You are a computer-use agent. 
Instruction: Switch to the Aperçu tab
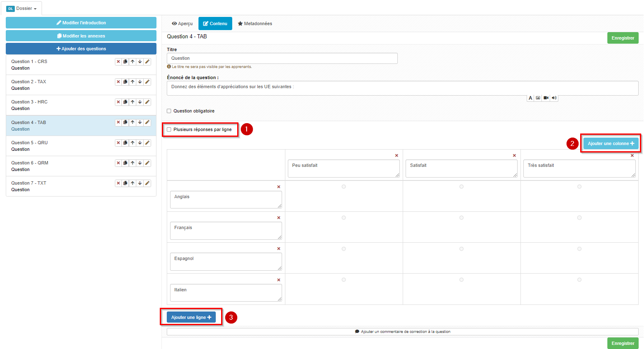(x=182, y=23)
